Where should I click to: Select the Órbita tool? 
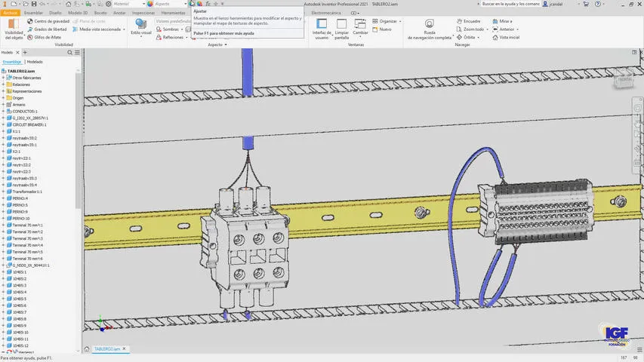pyautogui.click(x=466, y=38)
